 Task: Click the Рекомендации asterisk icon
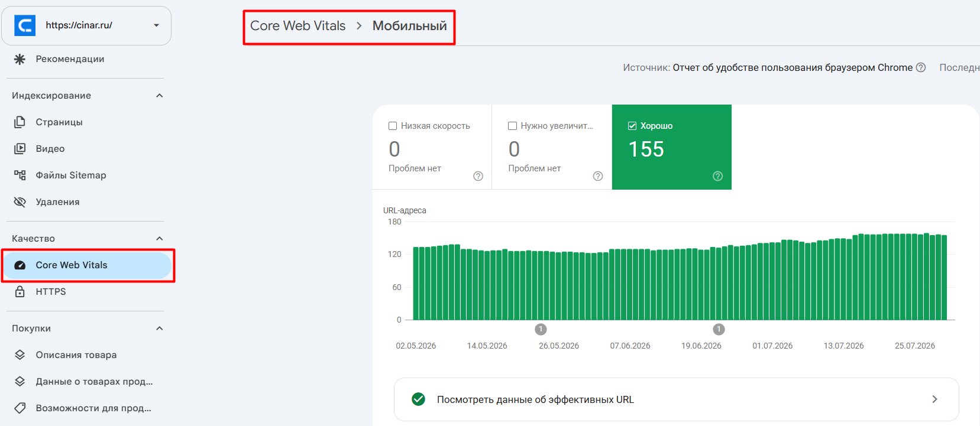[20, 59]
